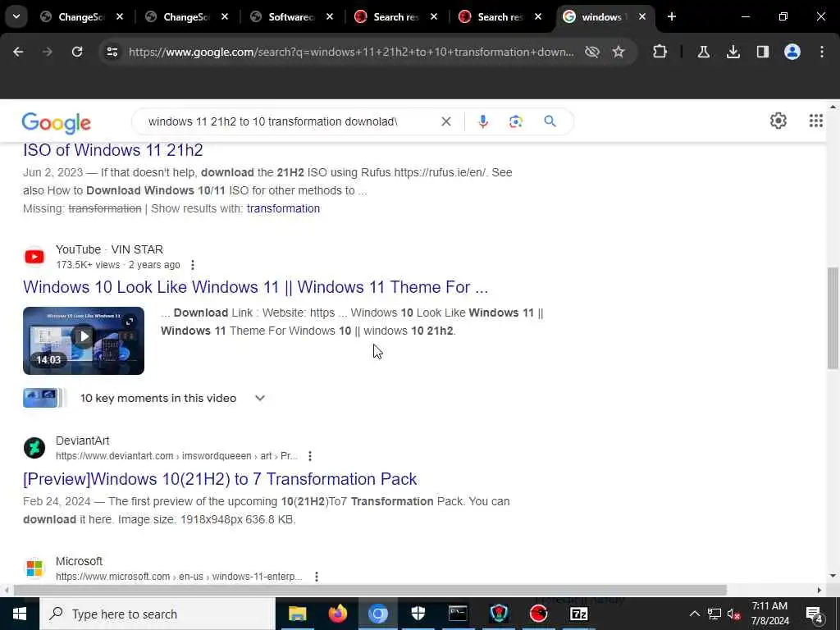
Task: Switch to second ChangeSc tab
Action: [186, 17]
